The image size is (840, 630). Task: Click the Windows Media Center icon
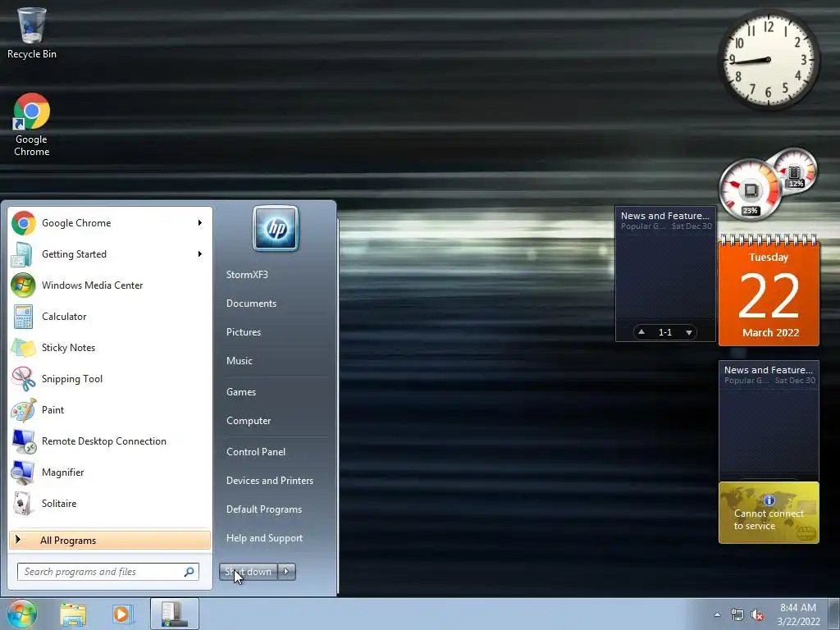pyautogui.click(x=23, y=285)
